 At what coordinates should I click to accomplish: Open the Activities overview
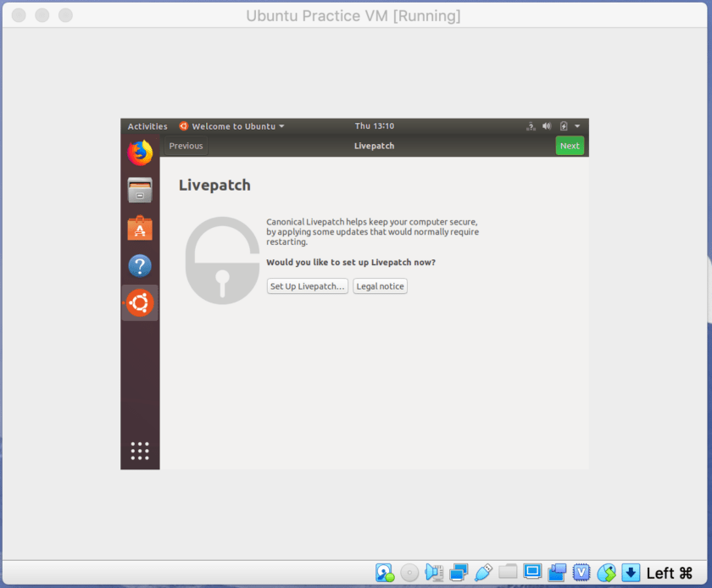point(147,126)
